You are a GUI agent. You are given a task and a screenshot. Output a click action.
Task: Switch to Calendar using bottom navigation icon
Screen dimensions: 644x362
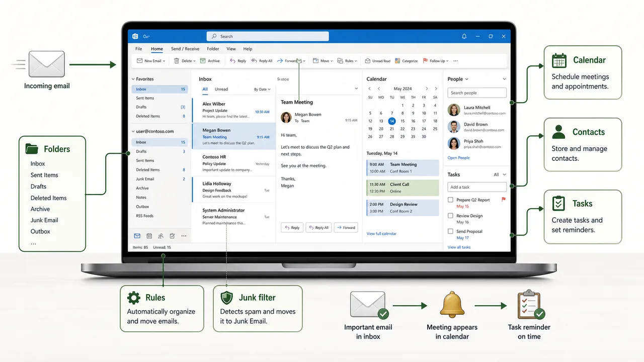click(x=149, y=236)
